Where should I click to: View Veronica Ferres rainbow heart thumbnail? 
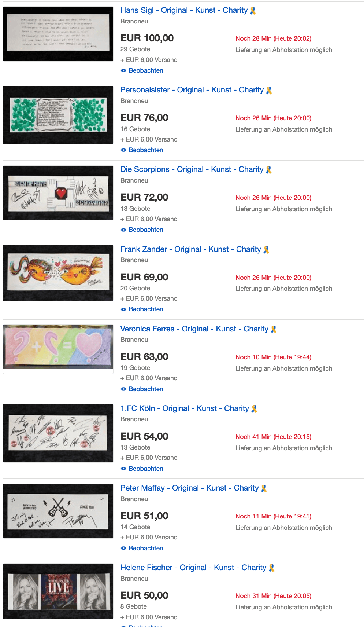(58, 347)
